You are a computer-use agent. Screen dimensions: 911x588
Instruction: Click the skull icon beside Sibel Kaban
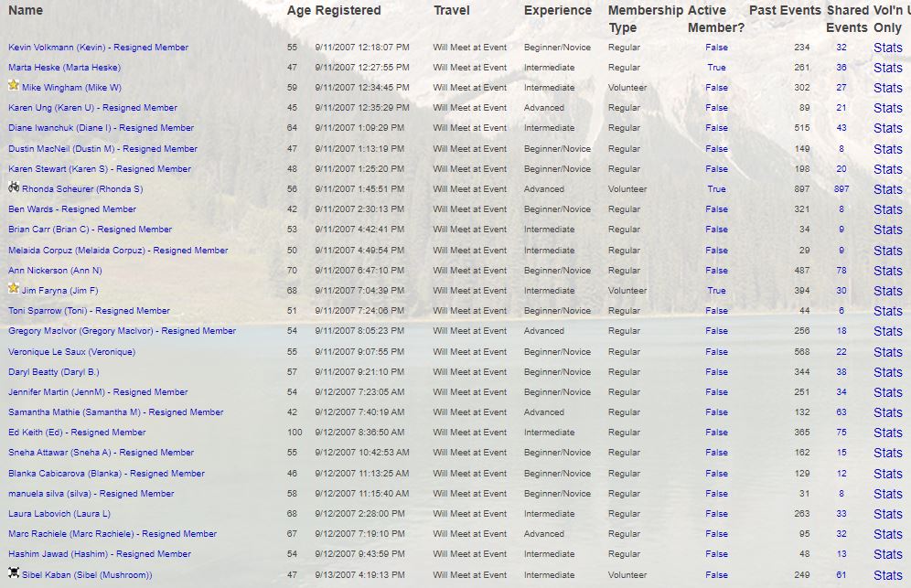coord(14,572)
